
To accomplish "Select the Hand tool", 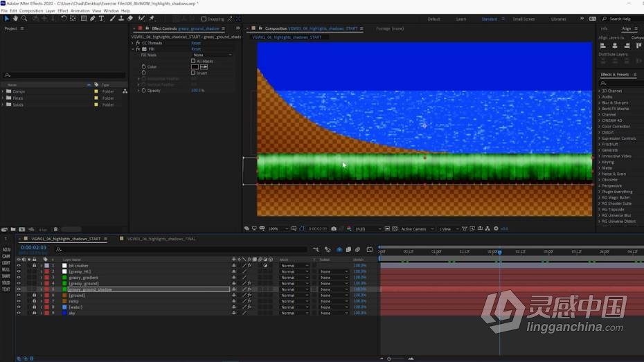I will [x=15, y=19].
